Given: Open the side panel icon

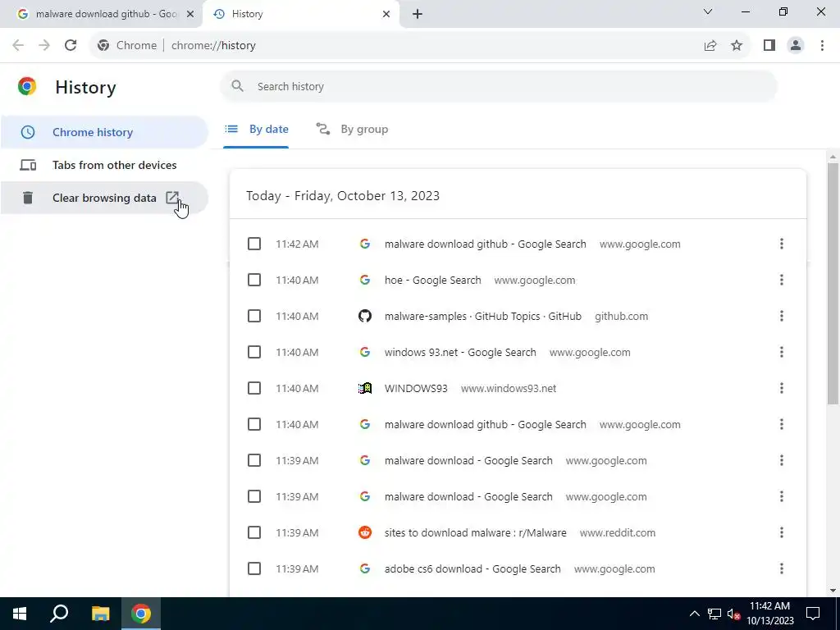Looking at the screenshot, I should 769,46.
